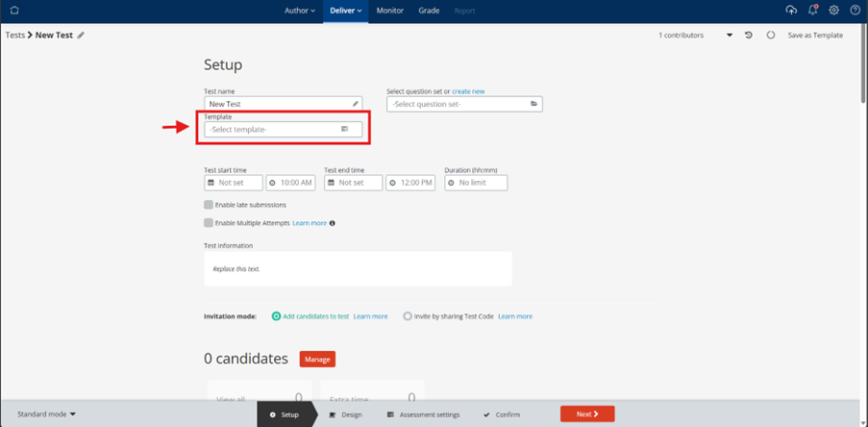Switch to the Monitor tab
The width and height of the screenshot is (868, 427).
[389, 11]
